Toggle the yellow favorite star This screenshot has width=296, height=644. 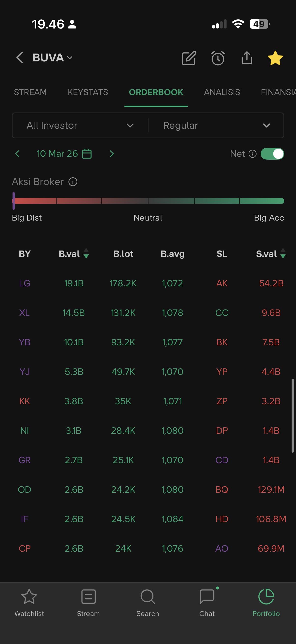275,58
